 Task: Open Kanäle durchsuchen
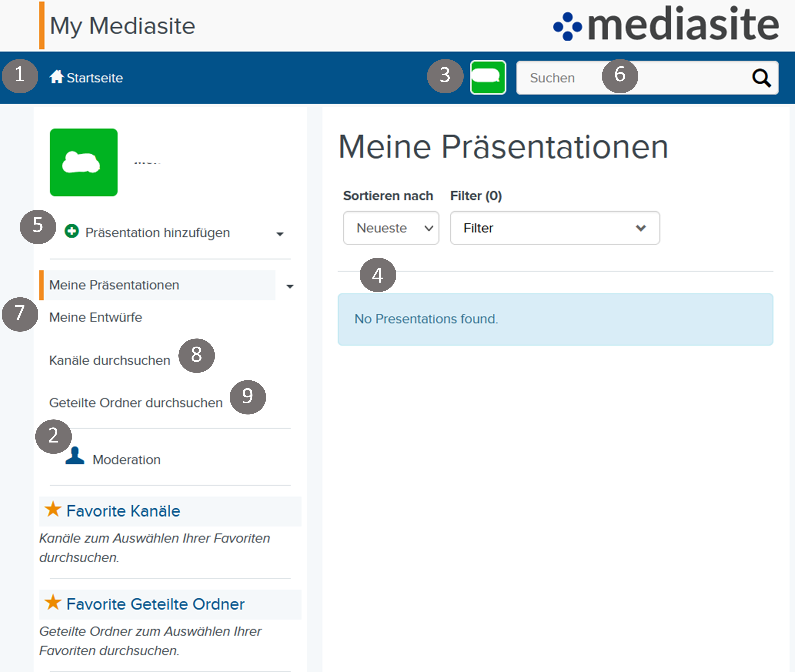point(110,360)
